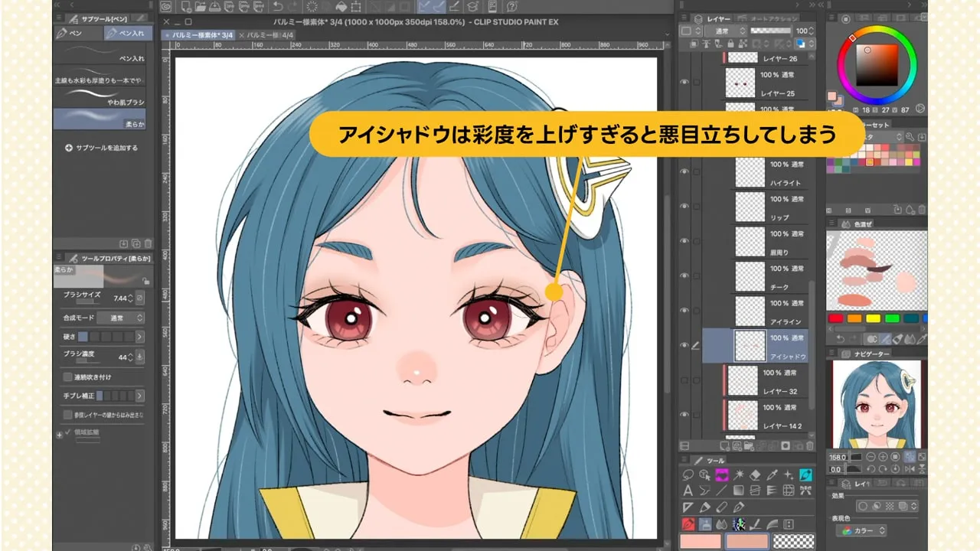The image size is (980, 551).
Task: Select the eyedropper tool
Action: tap(772, 475)
